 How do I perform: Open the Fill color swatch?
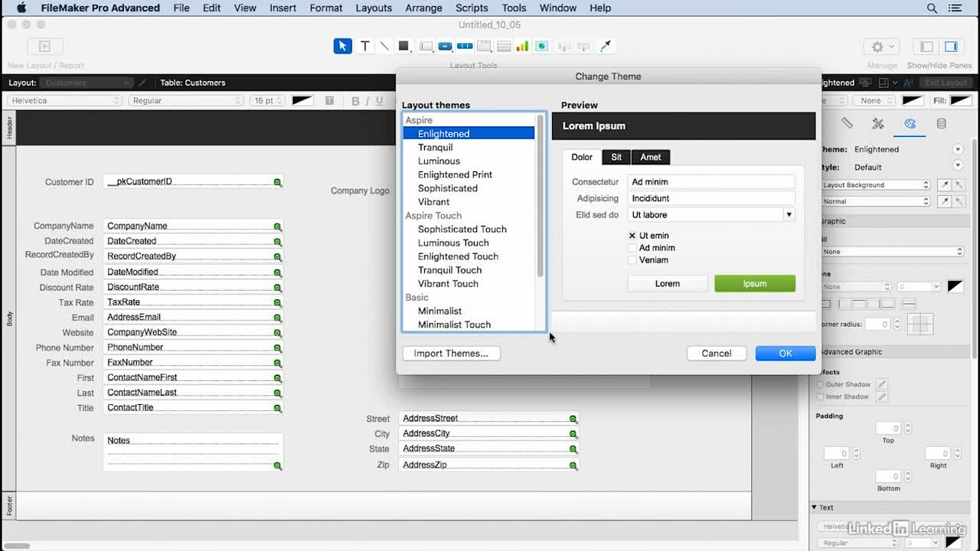961,101
